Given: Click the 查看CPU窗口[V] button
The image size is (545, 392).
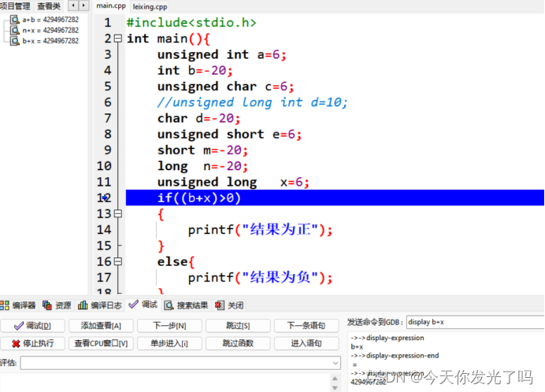Looking at the screenshot, I should point(101,343).
